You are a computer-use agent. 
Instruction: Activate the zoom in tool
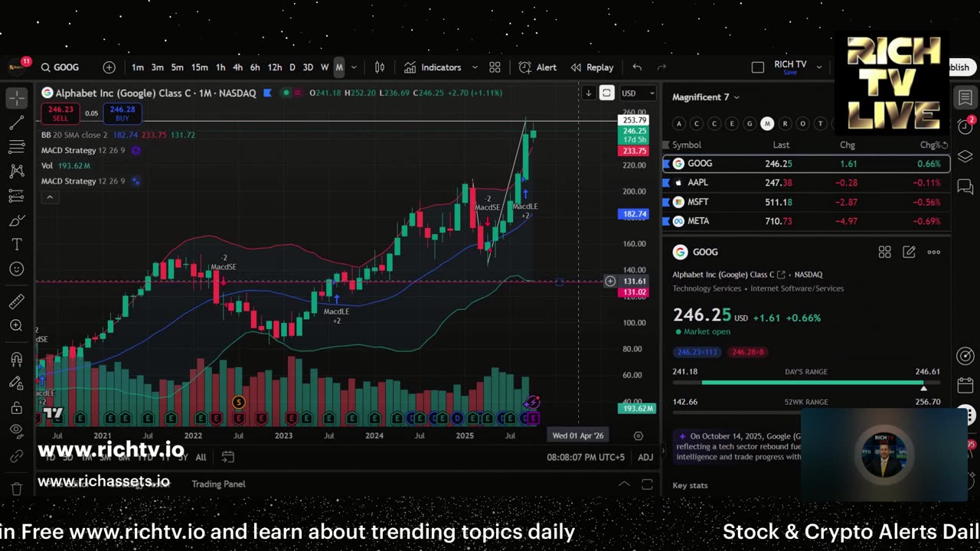[x=16, y=326]
